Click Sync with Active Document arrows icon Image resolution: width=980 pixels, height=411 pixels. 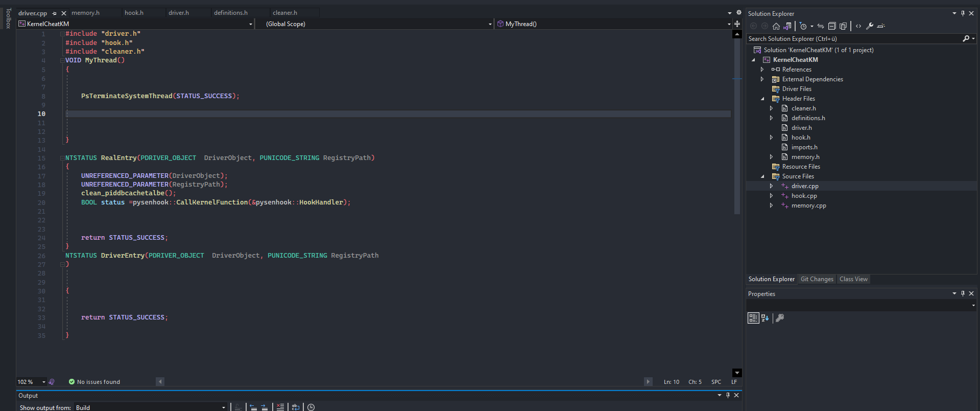coord(821,26)
